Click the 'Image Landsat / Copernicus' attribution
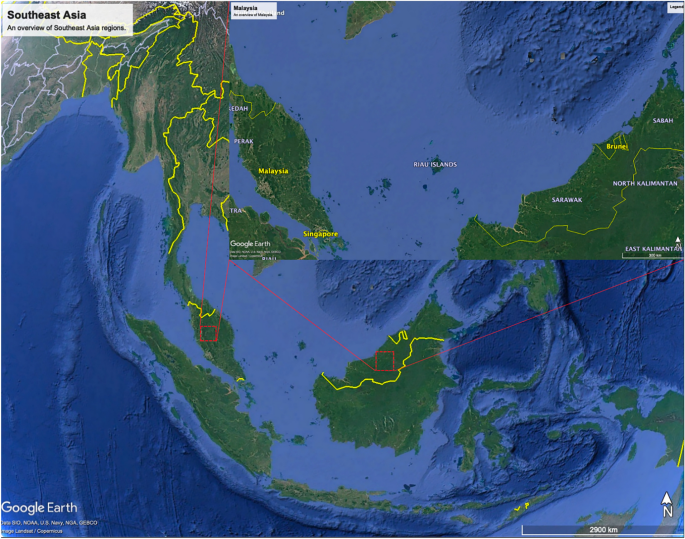The height and width of the screenshot is (539, 685). click(x=32, y=531)
